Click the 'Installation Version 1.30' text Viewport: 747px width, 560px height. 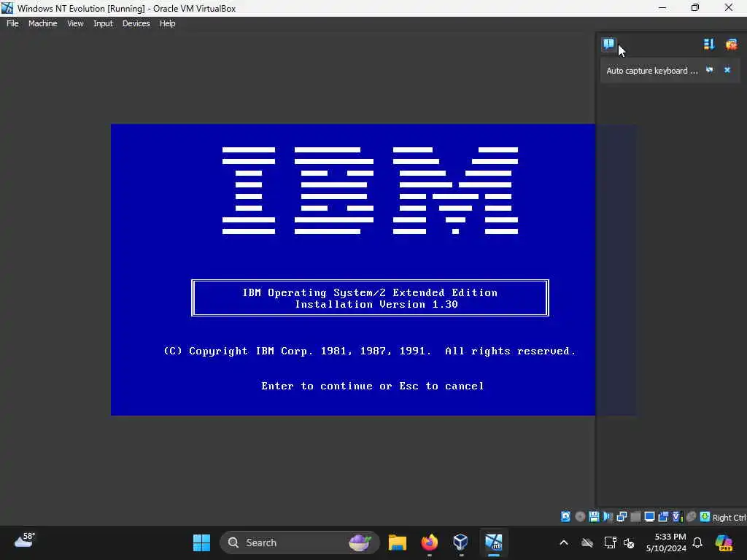[x=376, y=304]
